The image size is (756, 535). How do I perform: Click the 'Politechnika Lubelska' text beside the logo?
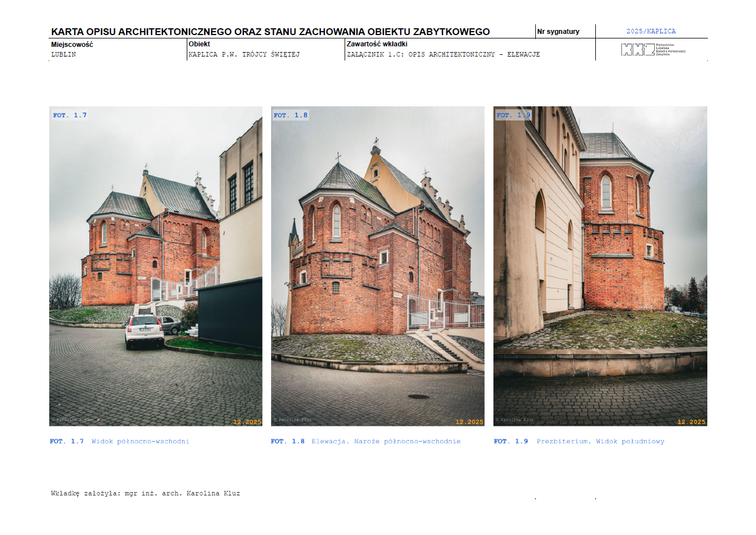[665, 46]
